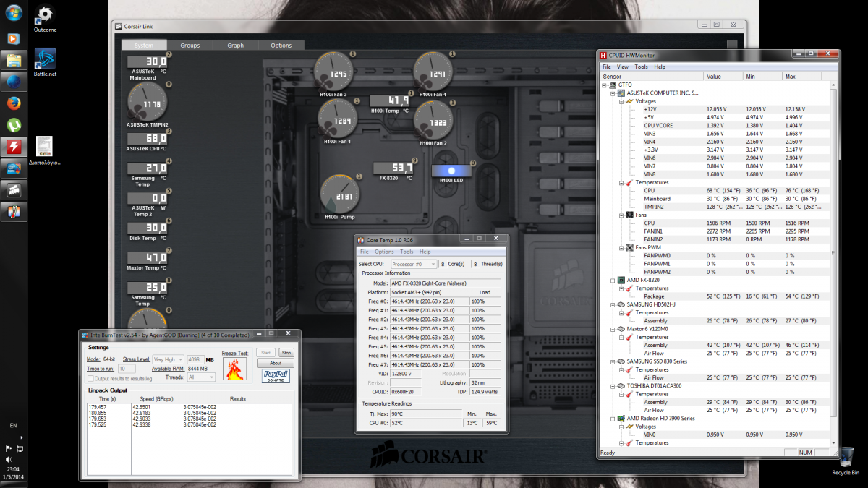This screenshot has width=868, height=488.
Task: Click the Core Temp thermometer taskbar icon
Action: pos(14,212)
